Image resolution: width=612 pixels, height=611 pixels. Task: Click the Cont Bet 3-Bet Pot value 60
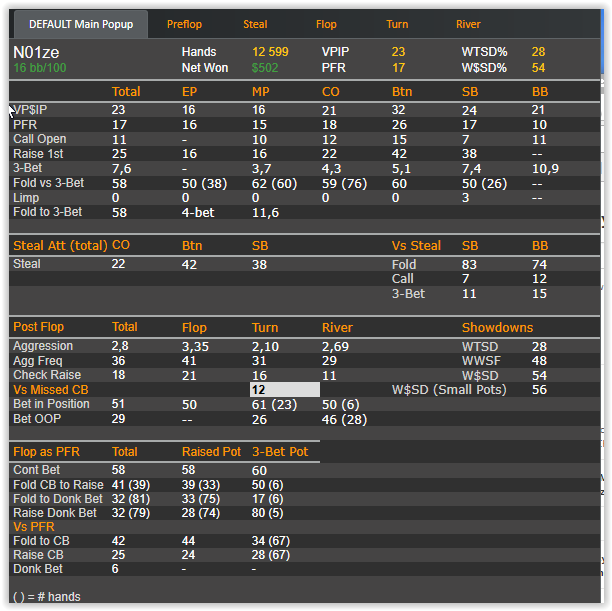point(259,470)
